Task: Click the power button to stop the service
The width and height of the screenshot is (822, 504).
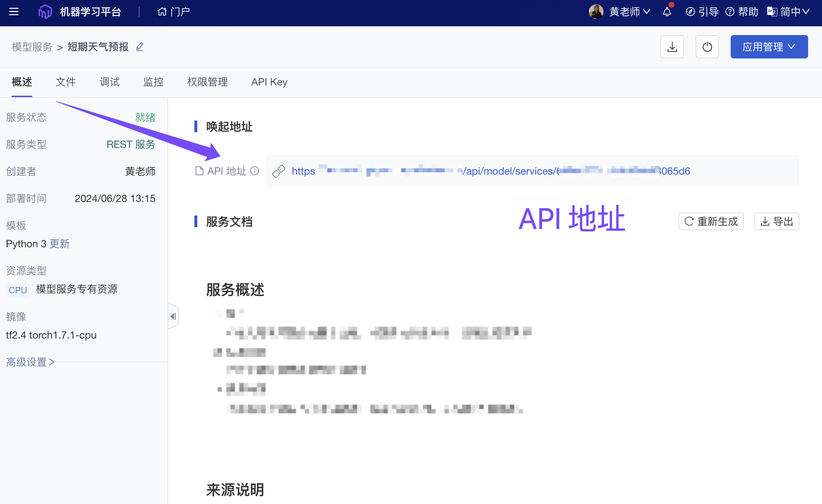Action: 707,47
